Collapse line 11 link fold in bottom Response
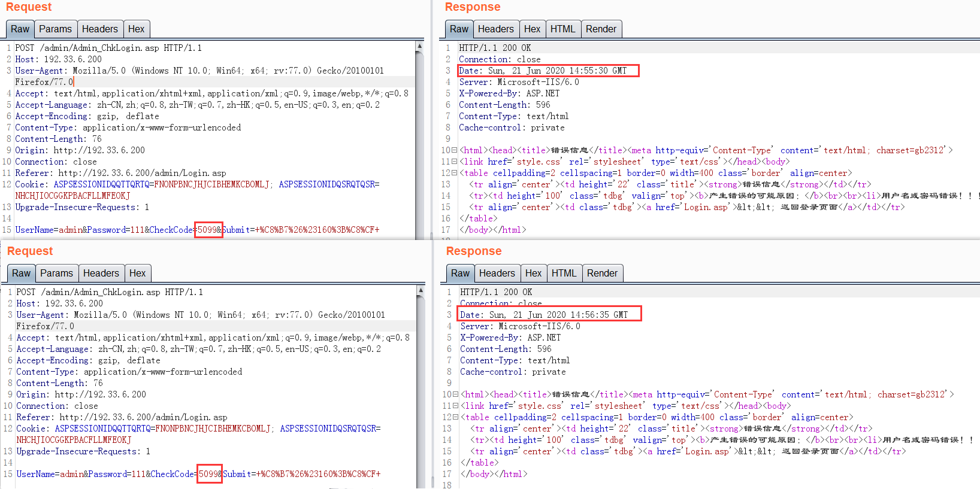980x489 pixels. [455, 406]
